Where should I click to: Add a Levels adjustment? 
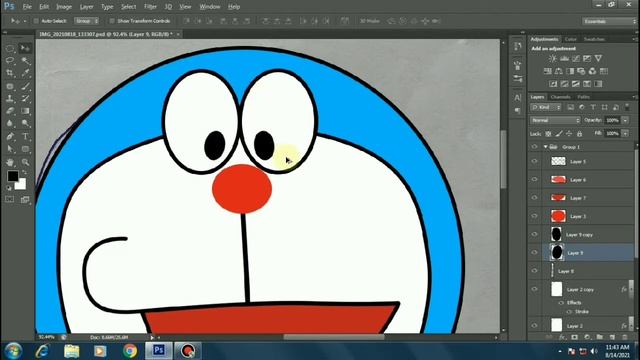tap(564, 58)
